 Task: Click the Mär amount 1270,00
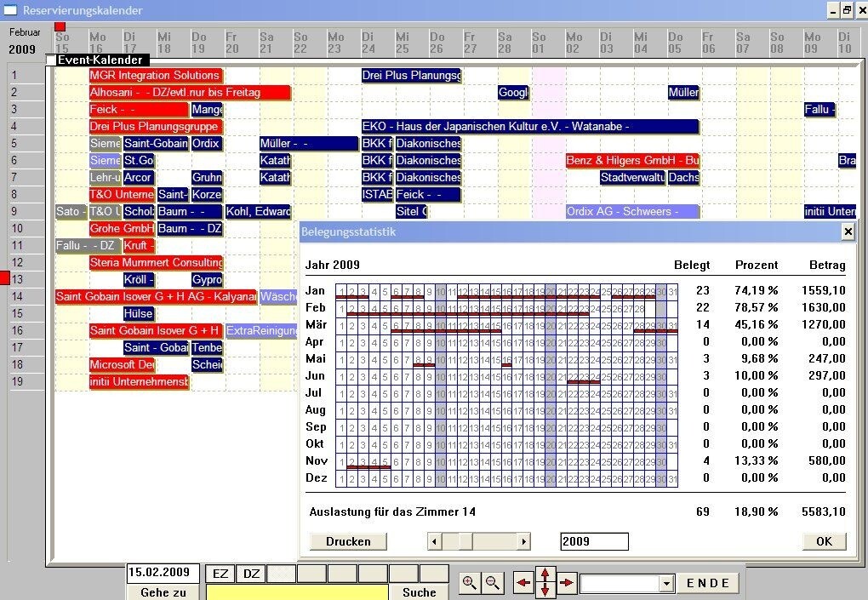pyautogui.click(x=823, y=325)
